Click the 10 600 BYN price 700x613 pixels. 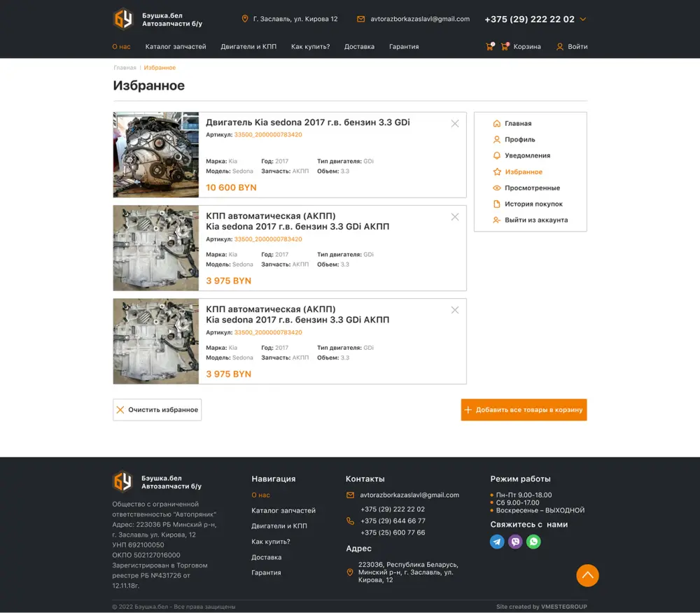231,188
